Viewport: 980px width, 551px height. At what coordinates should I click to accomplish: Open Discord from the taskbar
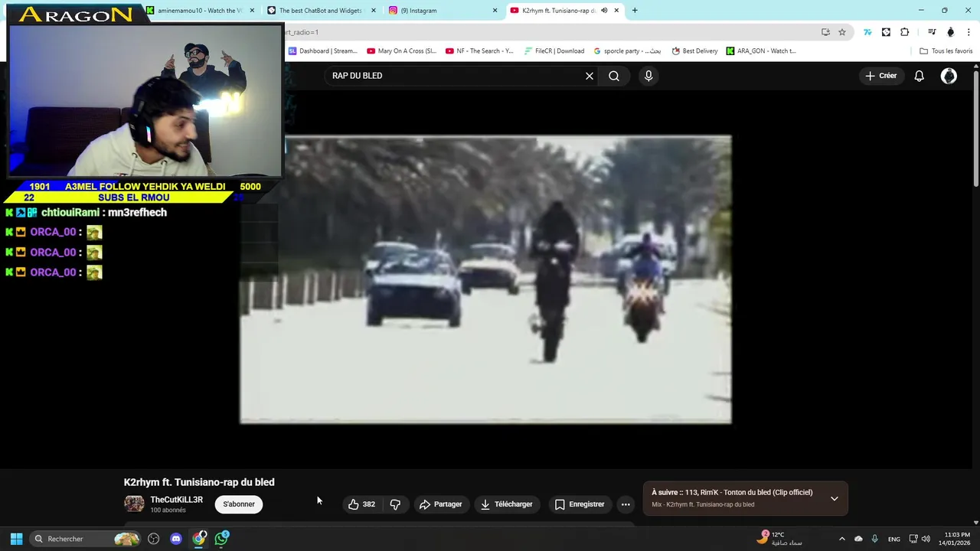pos(176,539)
